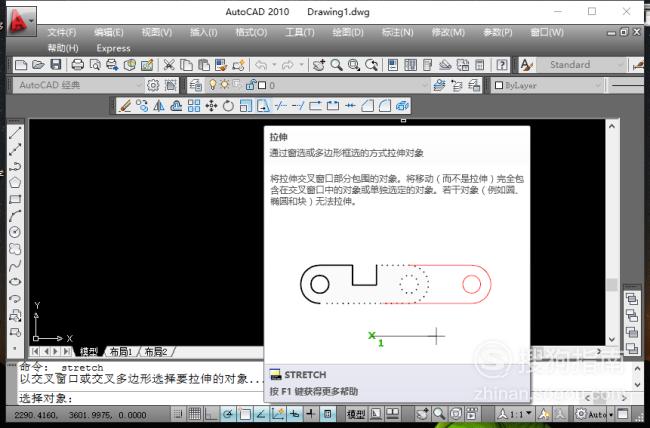Select the Revision Cloud tool
Viewport: 650px width, 428px height.
tap(15, 249)
